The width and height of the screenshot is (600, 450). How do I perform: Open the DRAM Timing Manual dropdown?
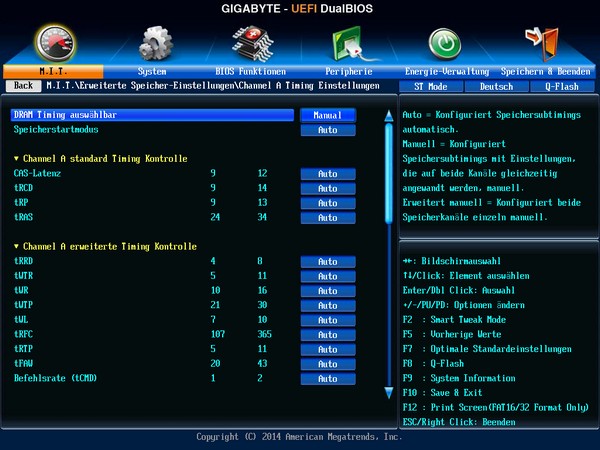(x=328, y=115)
